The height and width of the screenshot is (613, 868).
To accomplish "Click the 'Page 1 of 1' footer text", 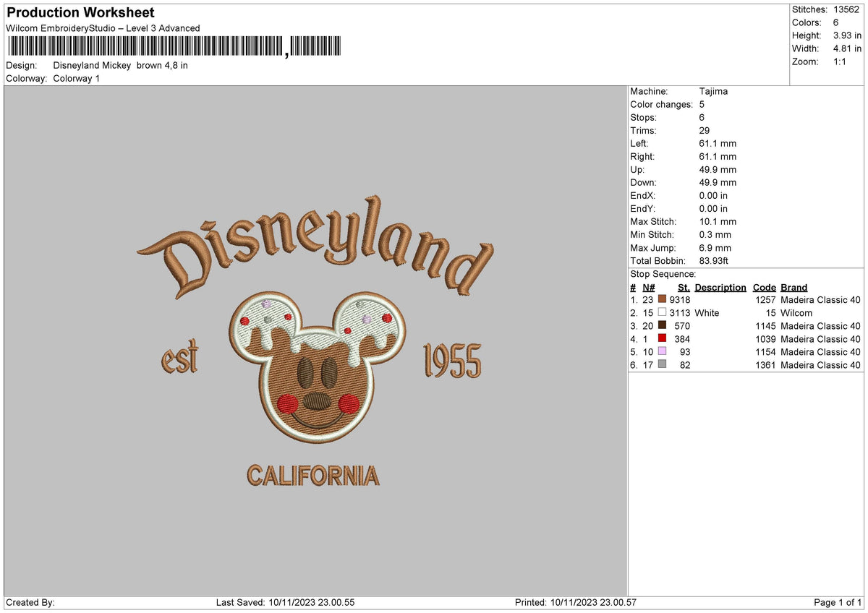I will click(x=838, y=602).
